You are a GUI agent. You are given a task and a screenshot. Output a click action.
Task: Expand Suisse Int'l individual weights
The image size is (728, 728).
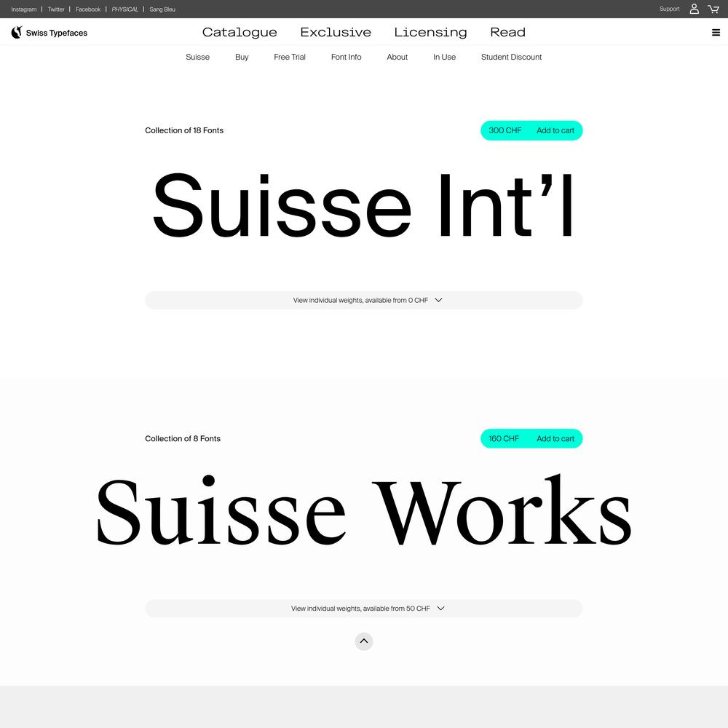click(364, 301)
